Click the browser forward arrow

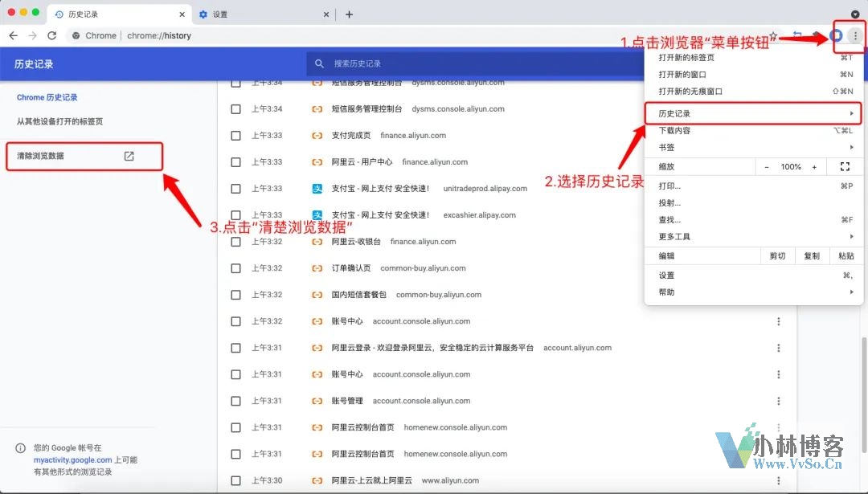33,35
